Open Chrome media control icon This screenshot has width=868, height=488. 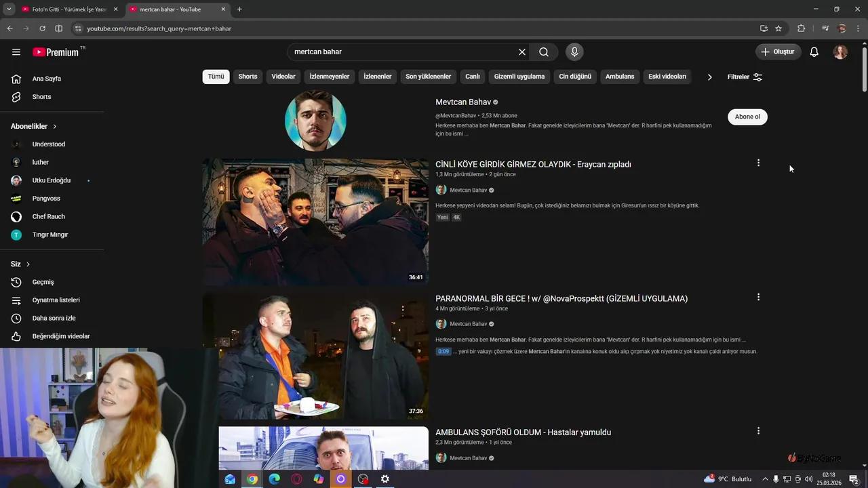tap(825, 28)
